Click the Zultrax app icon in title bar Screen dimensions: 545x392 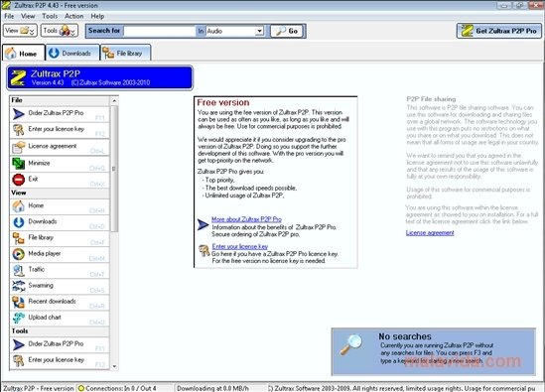point(6,5)
